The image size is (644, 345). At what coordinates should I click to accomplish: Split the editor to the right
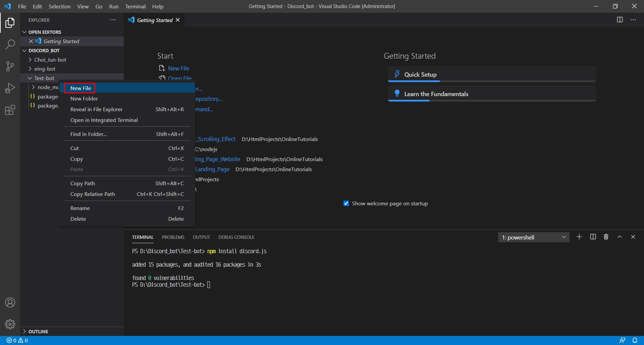coord(620,20)
